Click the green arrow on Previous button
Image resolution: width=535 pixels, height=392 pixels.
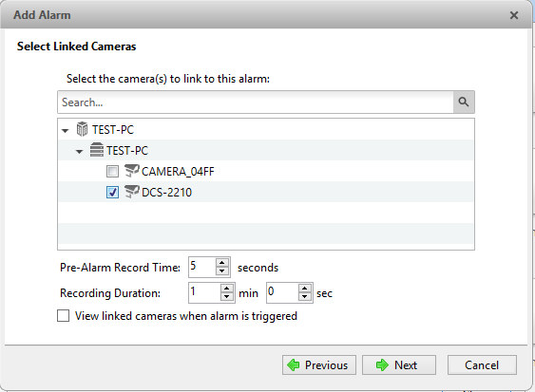[294, 365]
